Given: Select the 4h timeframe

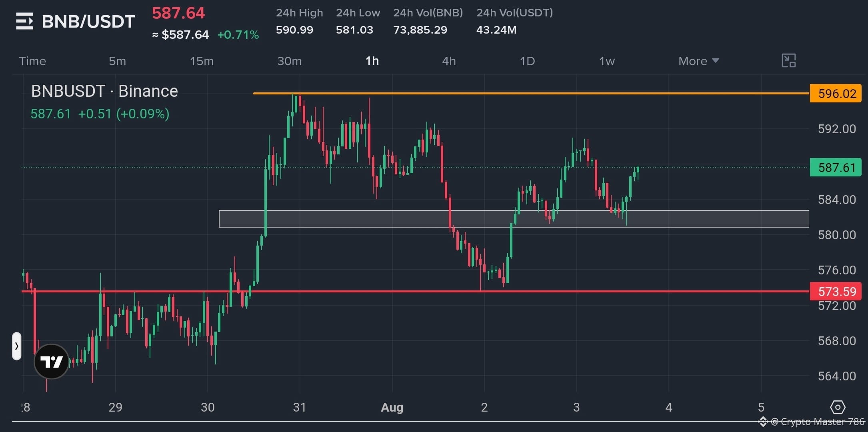Looking at the screenshot, I should [x=449, y=61].
